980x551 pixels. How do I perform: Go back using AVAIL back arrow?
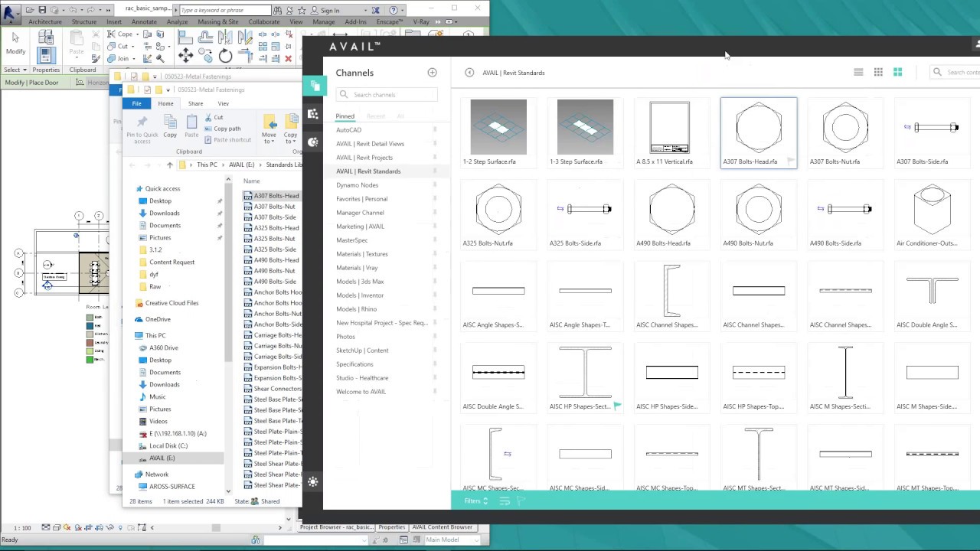click(x=469, y=73)
